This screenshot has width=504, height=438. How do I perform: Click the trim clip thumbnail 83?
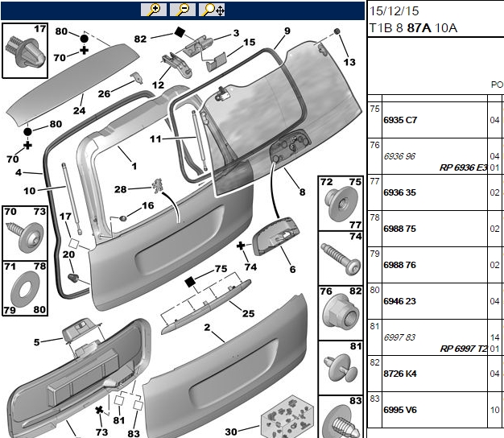click(341, 417)
